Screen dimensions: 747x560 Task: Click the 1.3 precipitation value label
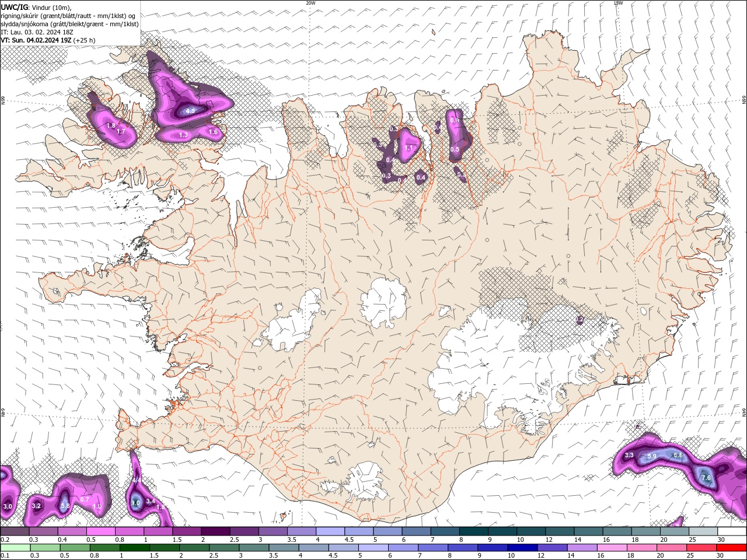pyautogui.click(x=183, y=135)
